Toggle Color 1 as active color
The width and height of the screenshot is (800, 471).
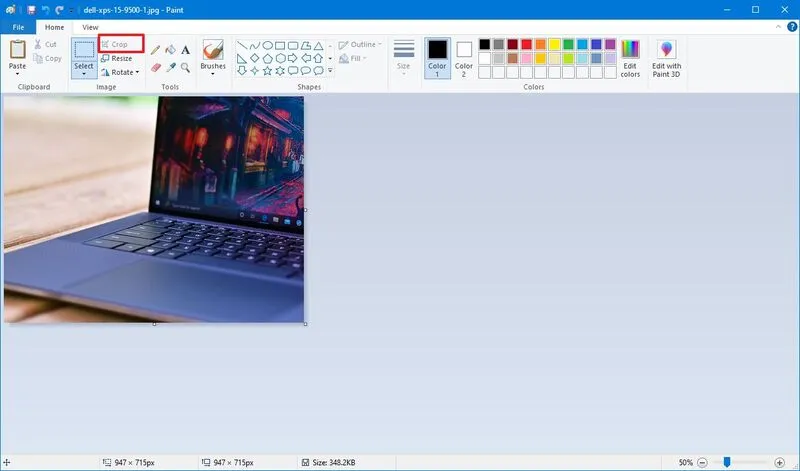(x=437, y=58)
